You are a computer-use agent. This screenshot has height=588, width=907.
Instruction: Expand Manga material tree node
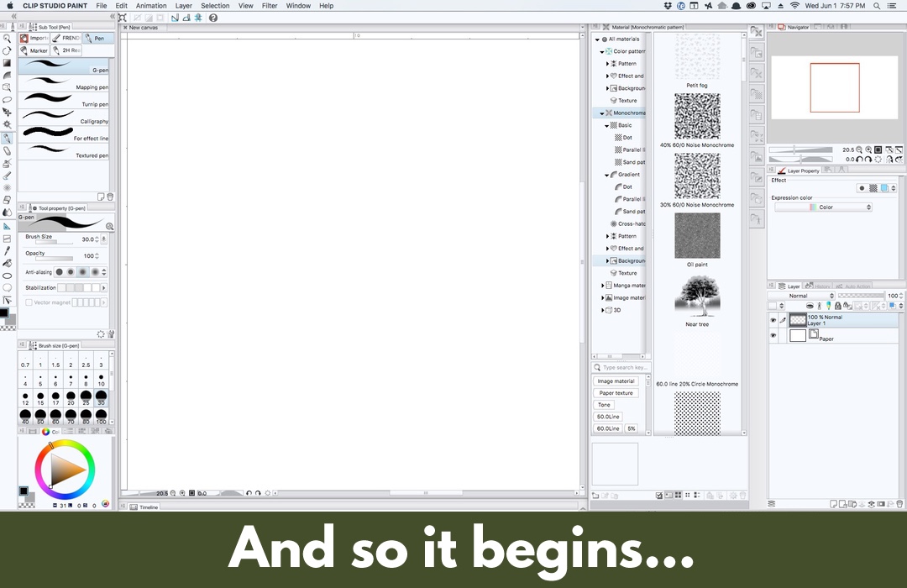click(602, 286)
